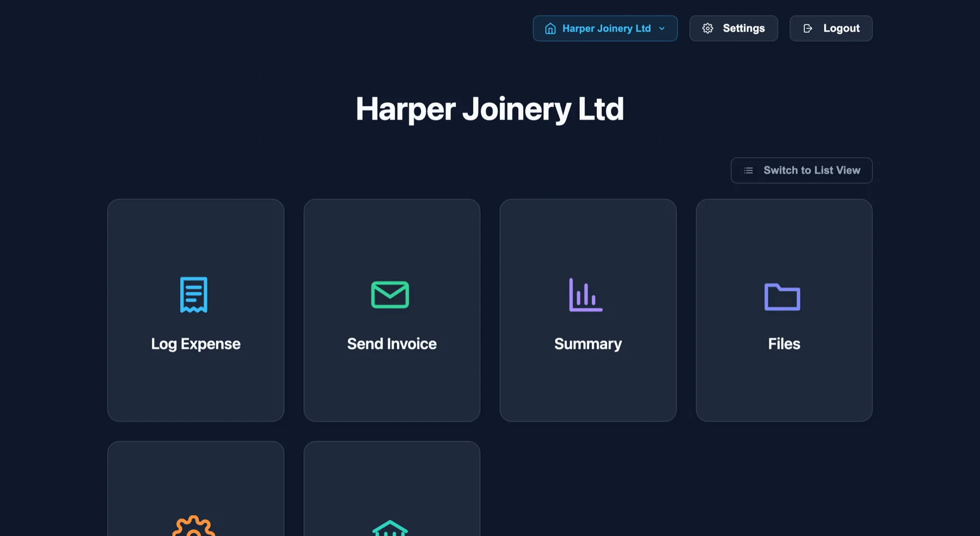Image resolution: width=980 pixels, height=536 pixels.
Task: Open Settings from the top bar
Action: (x=733, y=28)
